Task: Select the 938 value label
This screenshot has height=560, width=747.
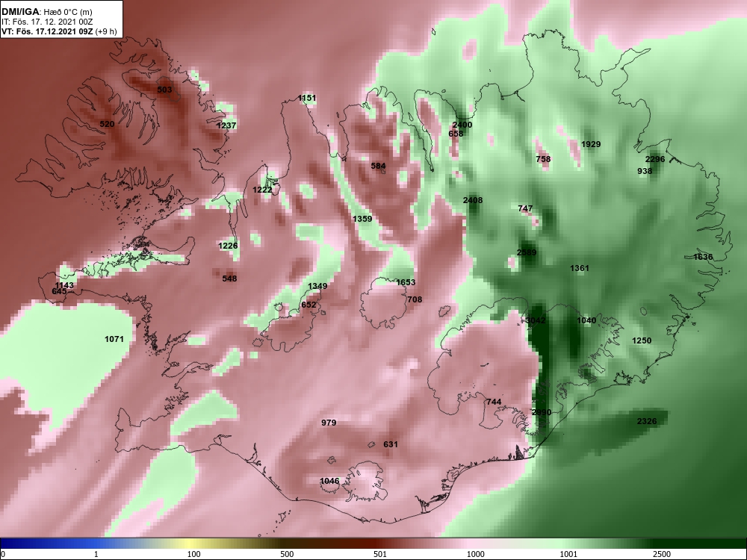Action: [645, 171]
